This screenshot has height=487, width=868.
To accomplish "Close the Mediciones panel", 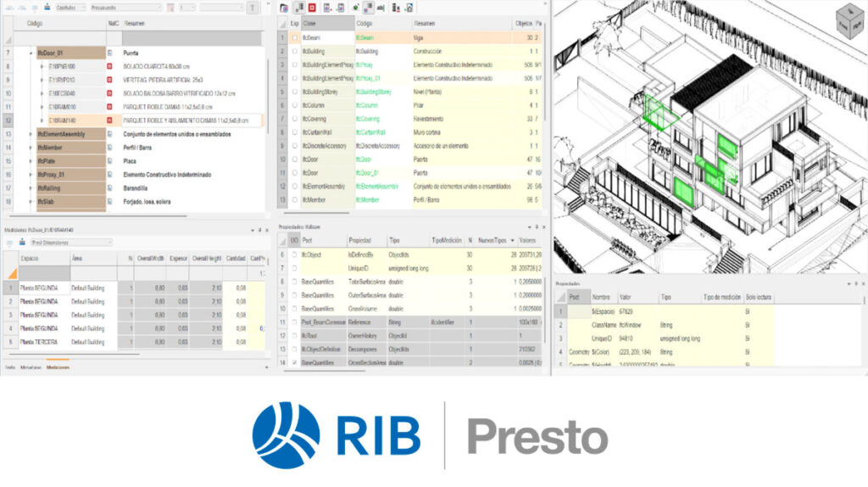I will click(267, 230).
